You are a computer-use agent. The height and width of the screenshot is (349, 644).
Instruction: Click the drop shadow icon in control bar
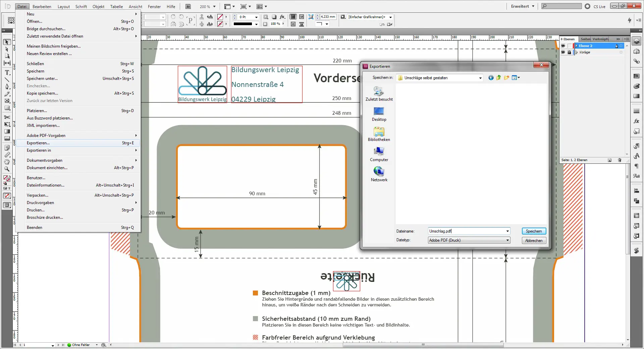tap(274, 17)
